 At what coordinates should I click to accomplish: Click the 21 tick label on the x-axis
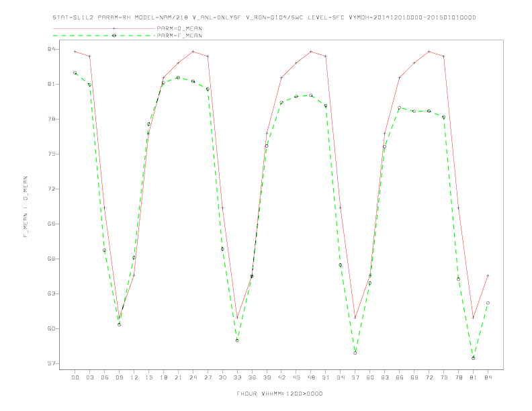coord(178,377)
